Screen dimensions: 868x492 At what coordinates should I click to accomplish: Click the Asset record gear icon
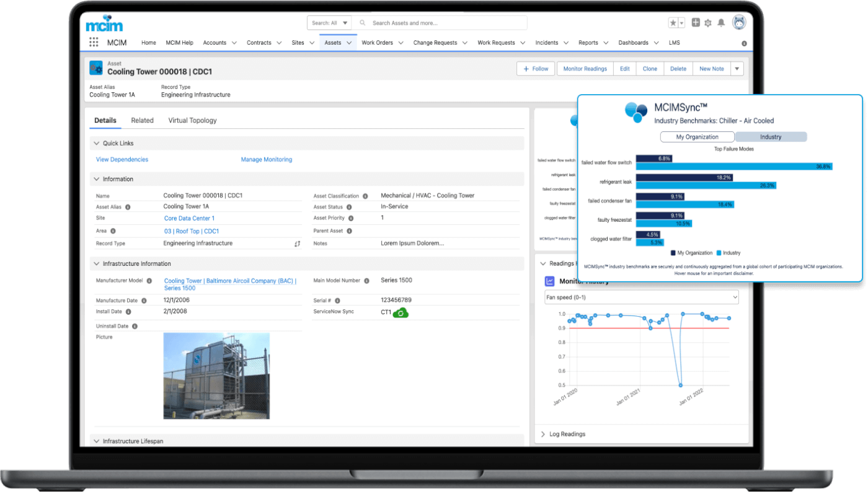point(96,68)
